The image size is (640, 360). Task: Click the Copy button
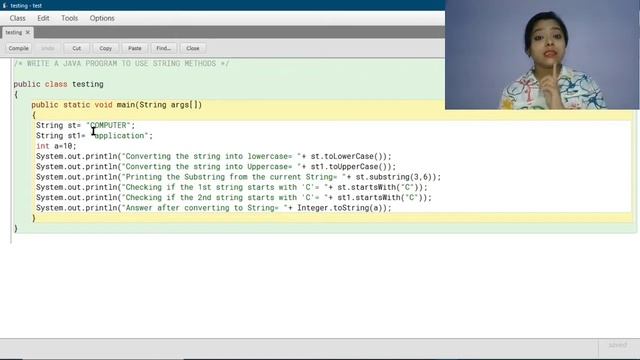tap(105, 48)
